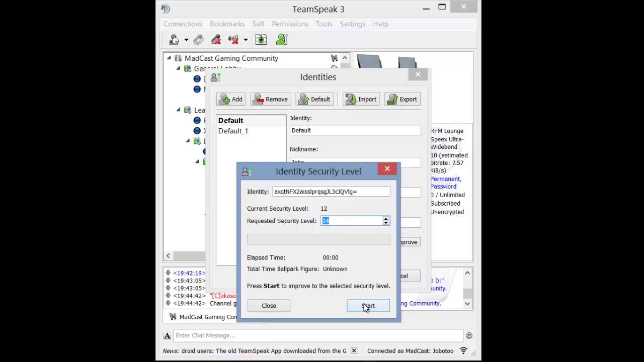This screenshot has width=644, height=362.
Task: Open the Tools menu
Action: [x=324, y=24]
